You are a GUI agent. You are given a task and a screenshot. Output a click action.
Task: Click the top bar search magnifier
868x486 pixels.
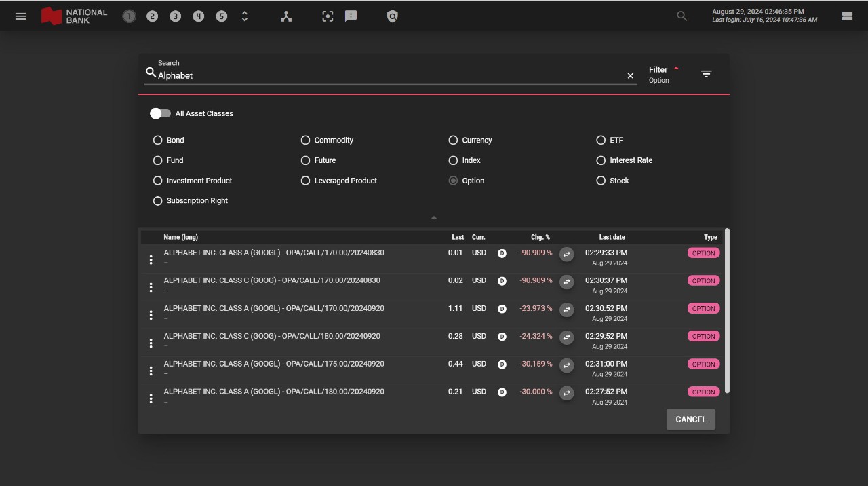click(682, 16)
